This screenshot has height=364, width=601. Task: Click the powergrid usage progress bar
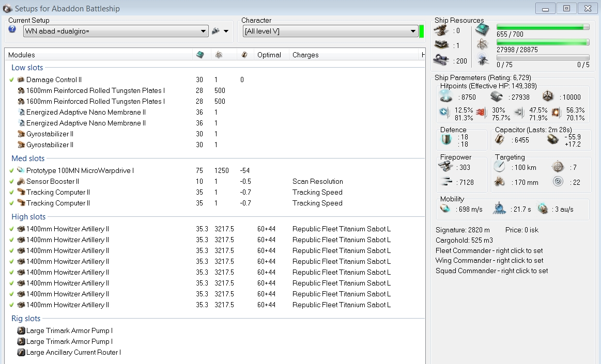543,42
